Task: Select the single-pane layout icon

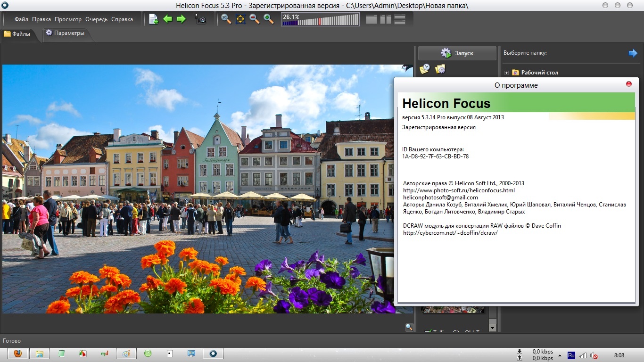Action: click(372, 19)
